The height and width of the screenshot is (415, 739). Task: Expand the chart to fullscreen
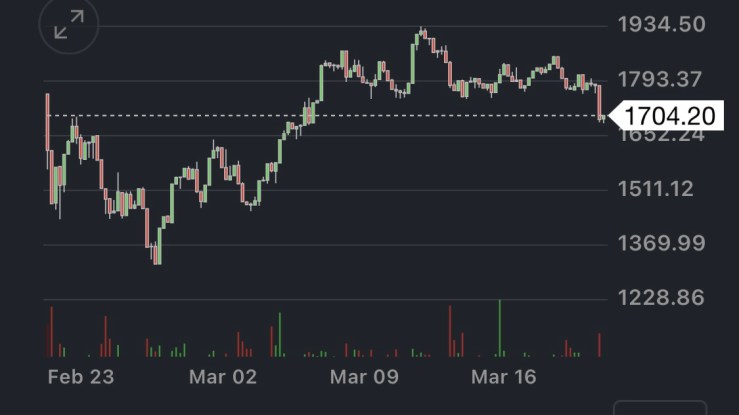pyautogui.click(x=69, y=25)
